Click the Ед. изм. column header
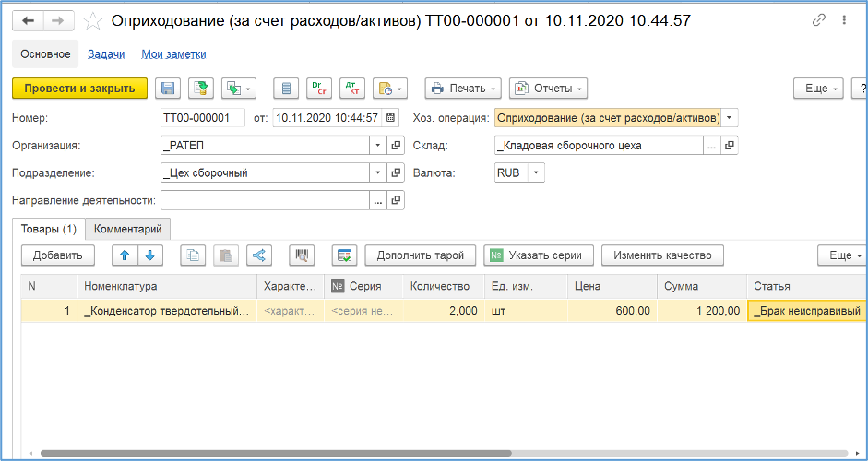Image resolution: width=868 pixels, height=463 pixels. tap(526, 286)
